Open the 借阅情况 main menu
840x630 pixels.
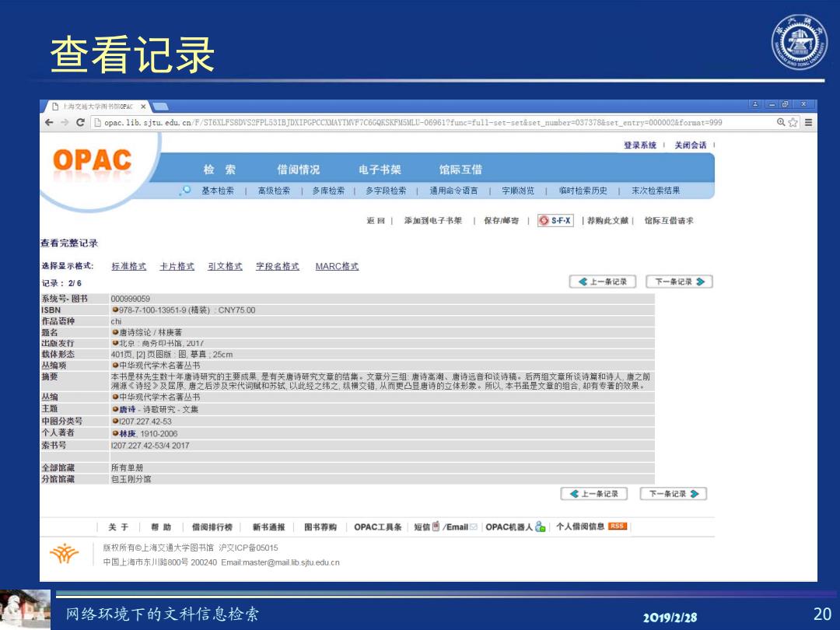(x=299, y=170)
